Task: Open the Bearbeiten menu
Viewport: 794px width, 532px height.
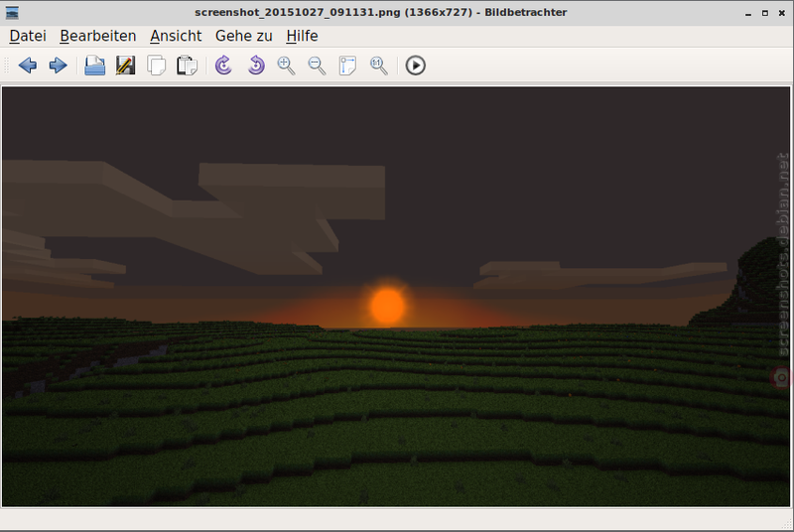Action: (x=97, y=36)
